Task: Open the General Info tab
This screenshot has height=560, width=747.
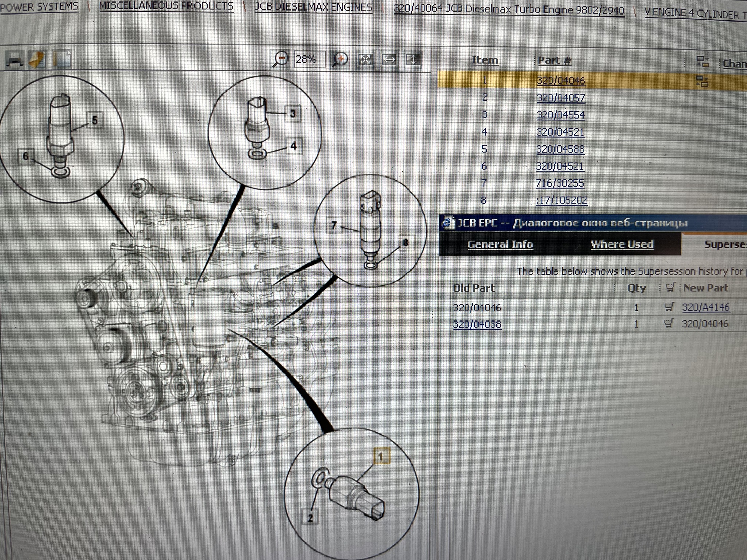Action: (x=500, y=244)
